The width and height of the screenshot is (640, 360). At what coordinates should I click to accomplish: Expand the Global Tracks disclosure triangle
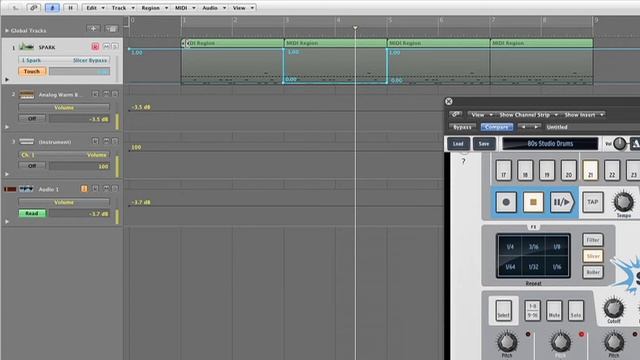pos(7,31)
